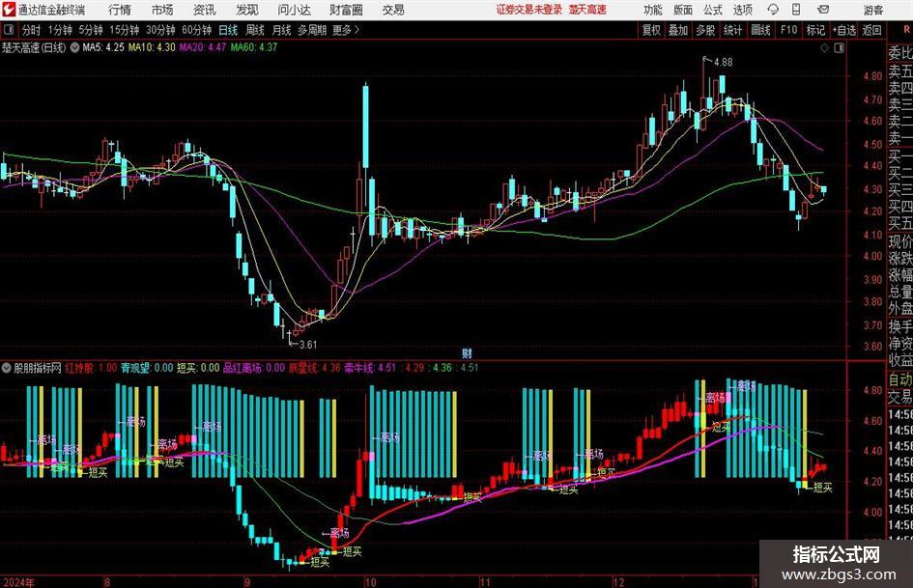Open settings circle icon beside 股朋指标网
The height and width of the screenshot is (588, 913).
click(x=7, y=368)
